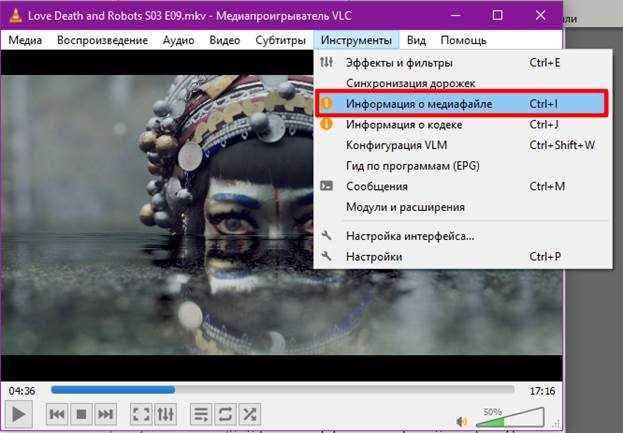
Task: Open Конфигурация VLM
Action: 463,145
